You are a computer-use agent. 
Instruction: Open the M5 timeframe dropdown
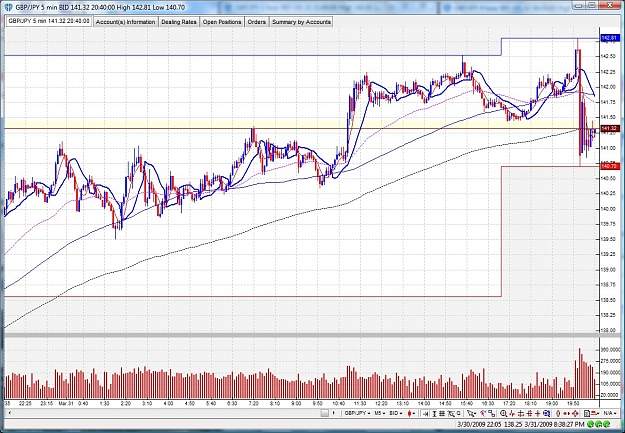pyautogui.click(x=379, y=413)
